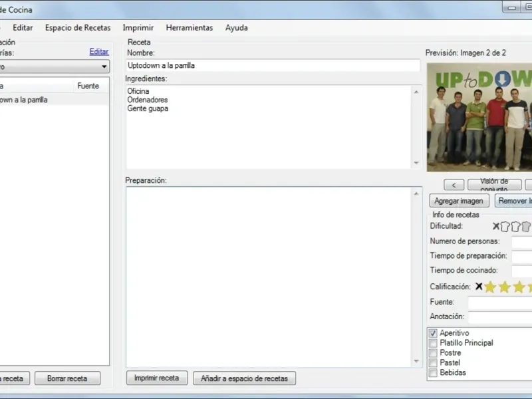Click Visión de conjunto button

(x=494, y=185)
